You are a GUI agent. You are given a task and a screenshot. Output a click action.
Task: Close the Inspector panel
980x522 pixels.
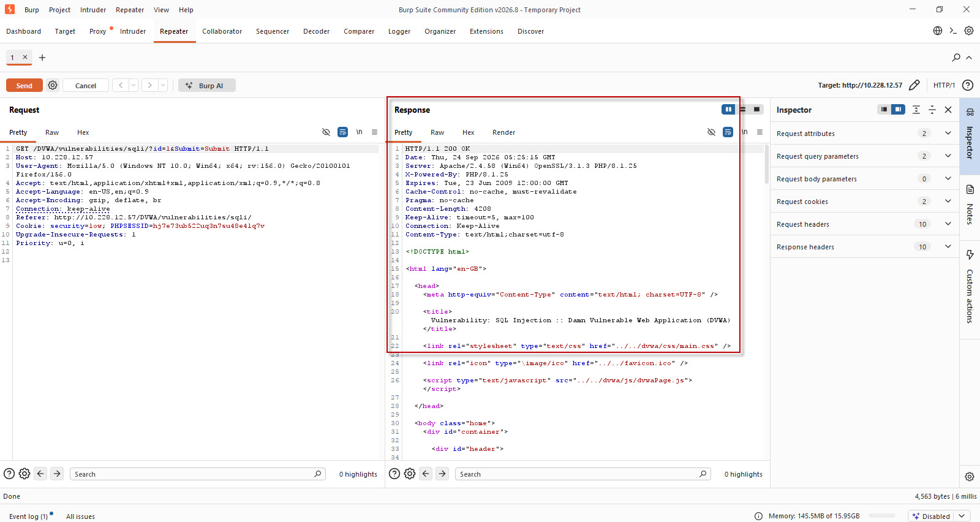pyautogui.click(x=948, y=110)
